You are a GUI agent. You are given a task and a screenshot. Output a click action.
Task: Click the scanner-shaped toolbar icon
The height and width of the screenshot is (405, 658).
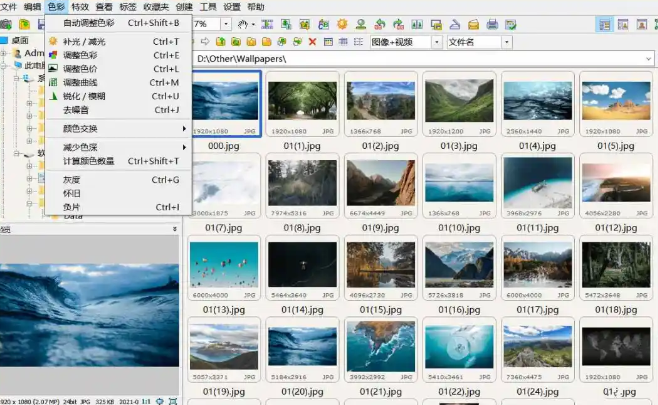[x=454, y=24]
